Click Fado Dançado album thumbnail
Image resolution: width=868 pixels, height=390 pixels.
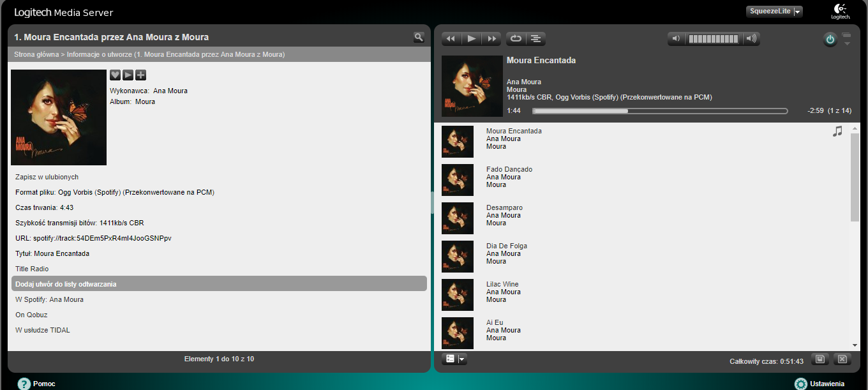458,180
